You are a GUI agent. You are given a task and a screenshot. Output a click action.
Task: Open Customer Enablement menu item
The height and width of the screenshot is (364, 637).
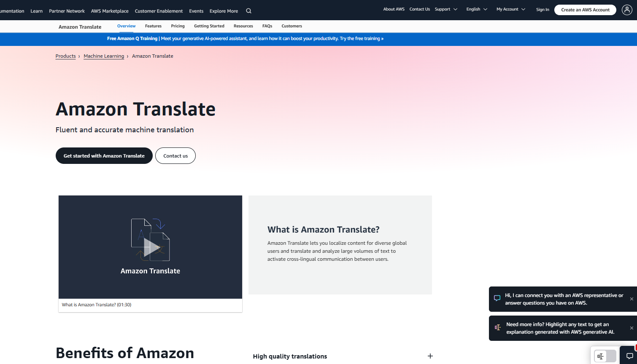click(159, 11)
